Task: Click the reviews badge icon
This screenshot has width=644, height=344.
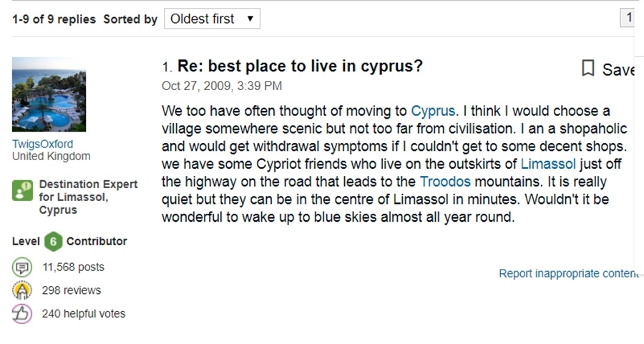Action: point(22,290)
